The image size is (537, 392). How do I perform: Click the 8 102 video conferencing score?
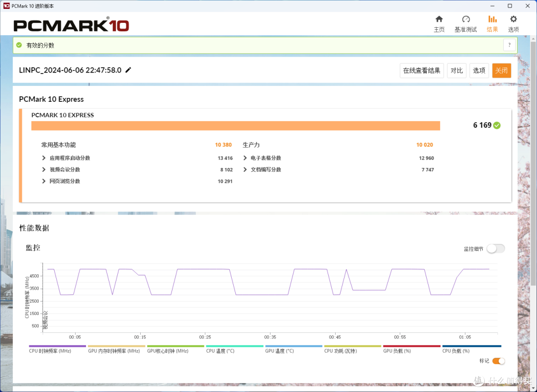click(x=226, y=169)
